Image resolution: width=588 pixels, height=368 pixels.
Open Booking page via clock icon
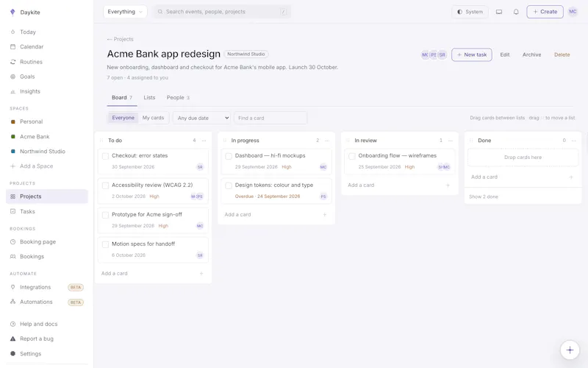pyautogui.click(x=12, y=242)
